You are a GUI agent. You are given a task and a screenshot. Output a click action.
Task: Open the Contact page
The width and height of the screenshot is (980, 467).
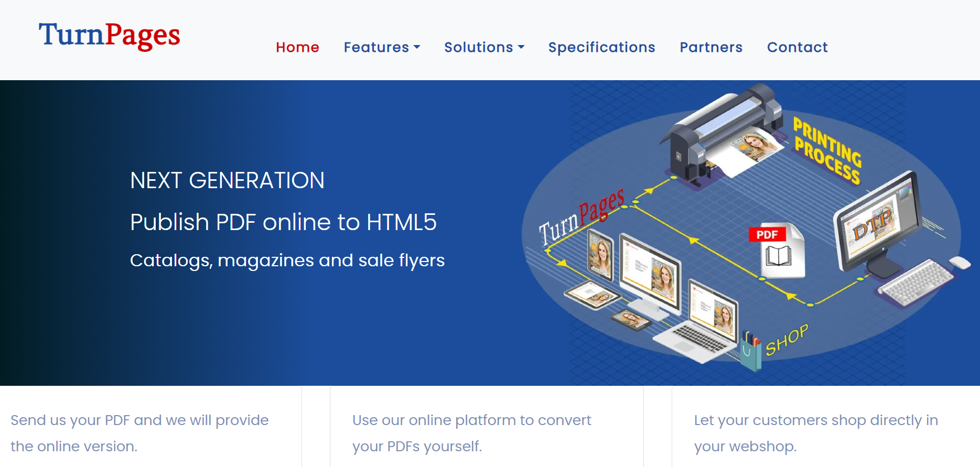[x=797, y=47]
